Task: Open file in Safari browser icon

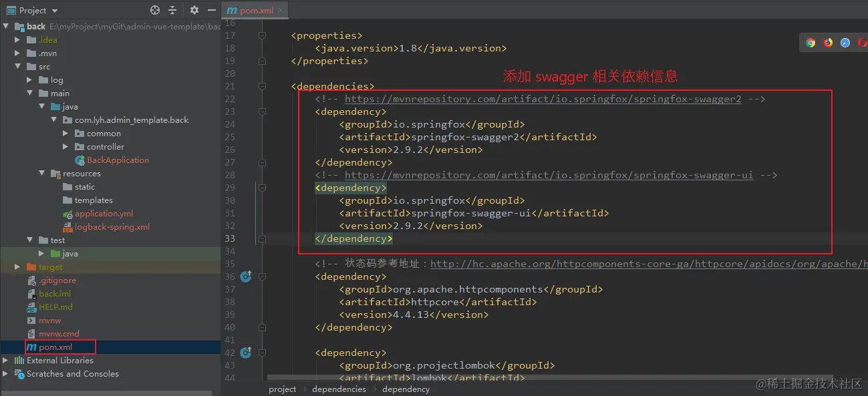Action: tap(845, 43)
